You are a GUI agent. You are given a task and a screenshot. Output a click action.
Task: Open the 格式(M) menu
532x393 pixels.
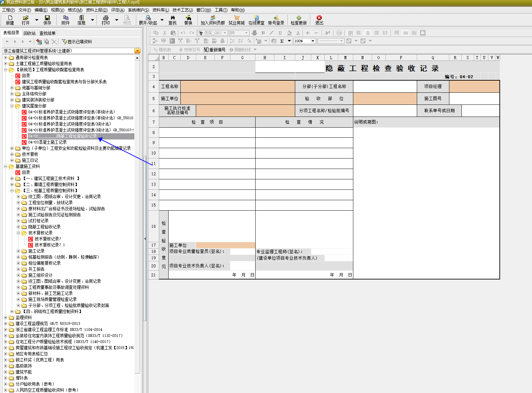coord(75,10)
